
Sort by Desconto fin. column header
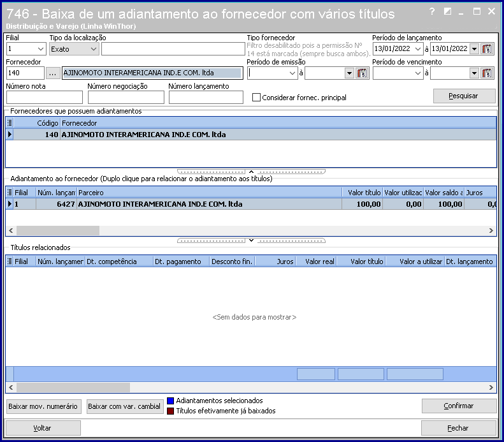pos(233,262)
